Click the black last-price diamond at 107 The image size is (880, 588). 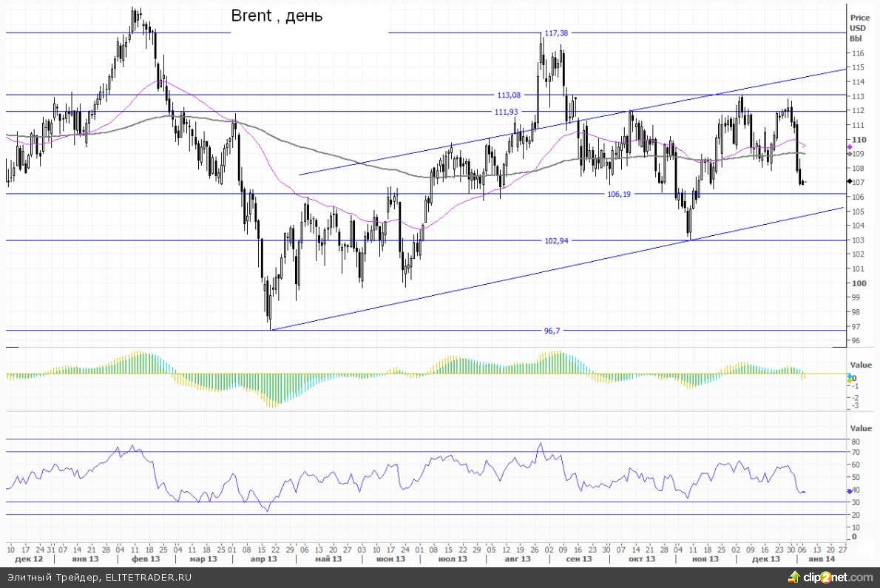pyautogui.click(x=850, y=181)
